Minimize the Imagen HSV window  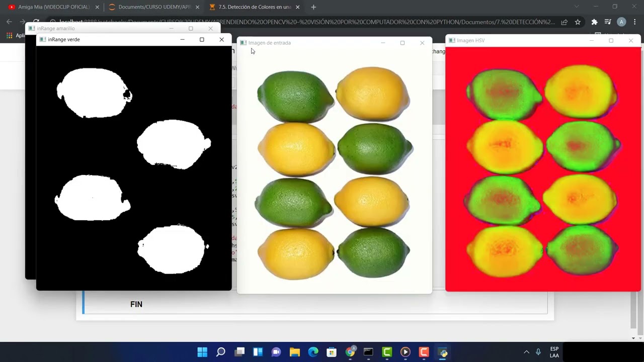click(x=592, y=40)
